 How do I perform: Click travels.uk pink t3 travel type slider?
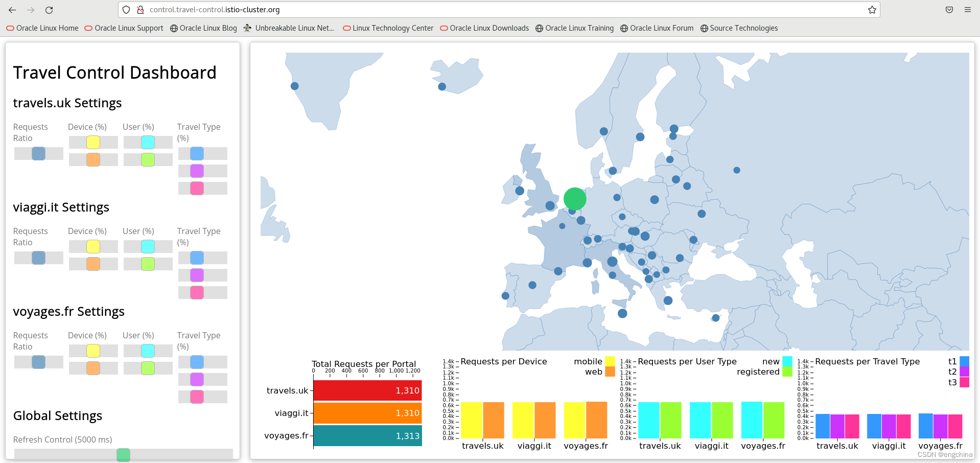click(x=197, y=188)
